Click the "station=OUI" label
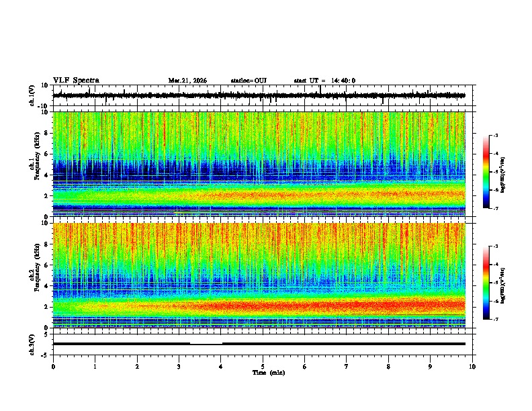The image size is (532, 411). pyautogui.click(x=249, y=81)
